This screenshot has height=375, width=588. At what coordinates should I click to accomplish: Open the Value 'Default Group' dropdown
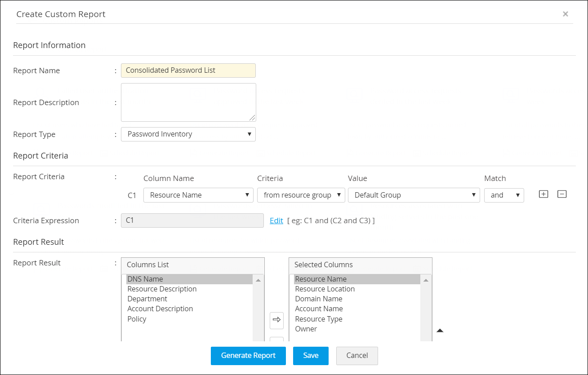414,195
